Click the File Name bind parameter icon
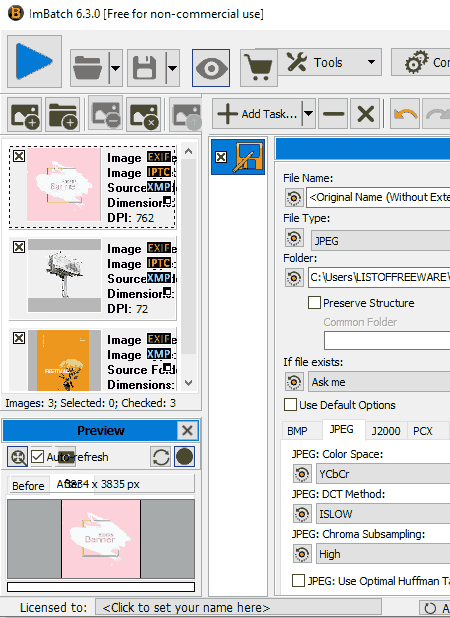This screenshot has width=450, height=618. [x=294, y=197]
